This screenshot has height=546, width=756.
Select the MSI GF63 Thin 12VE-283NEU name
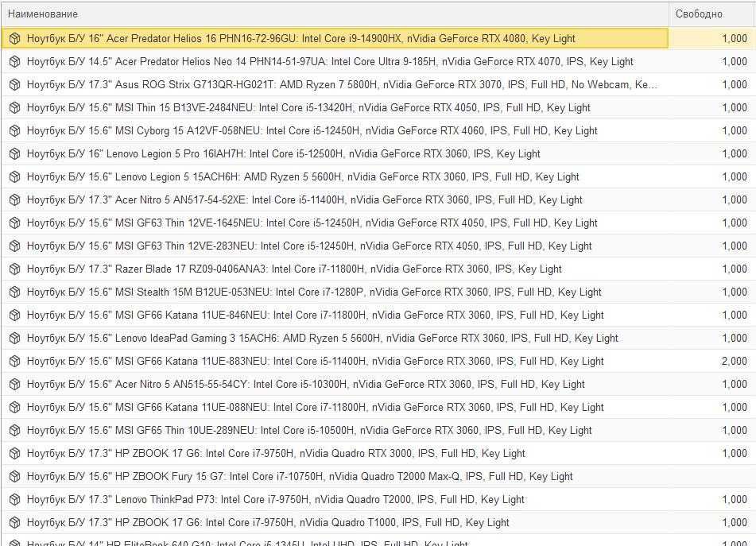tap(309, 246)
